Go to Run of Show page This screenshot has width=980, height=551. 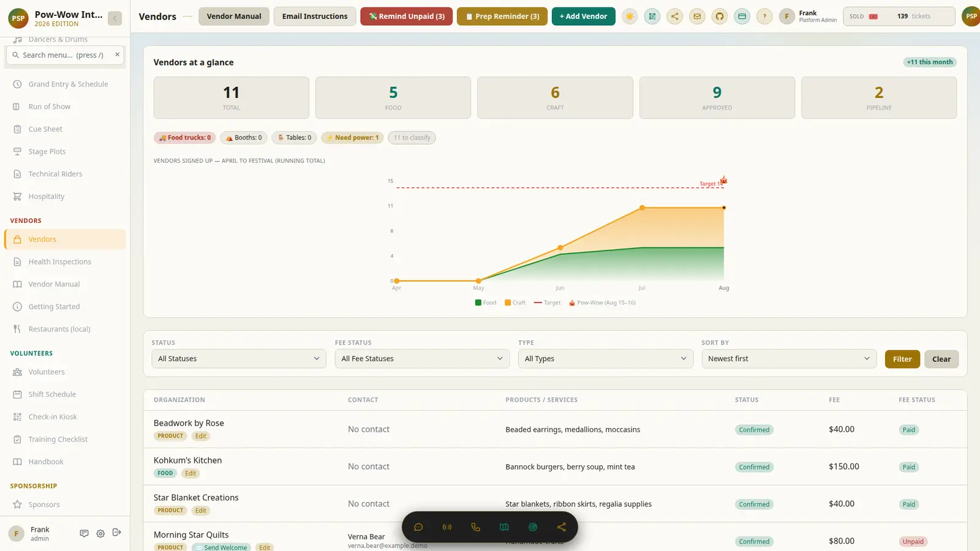pos(65,107)
